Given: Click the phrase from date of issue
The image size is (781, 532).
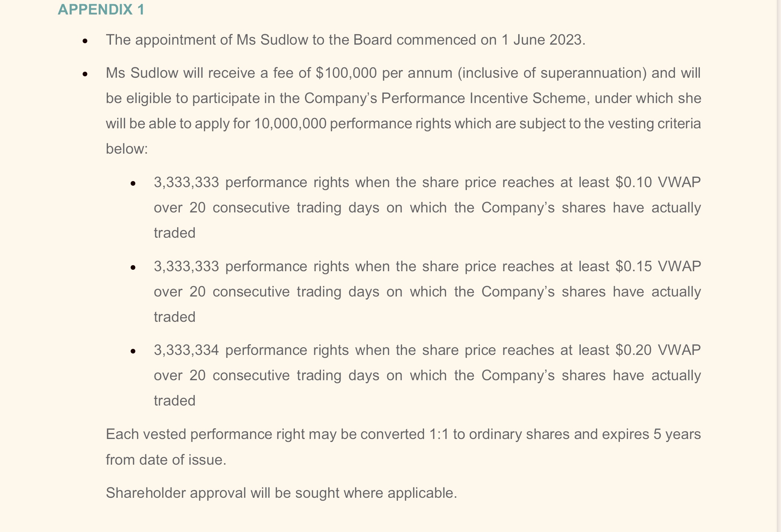Looking at the screenshot, I should [x=166, y=460].
